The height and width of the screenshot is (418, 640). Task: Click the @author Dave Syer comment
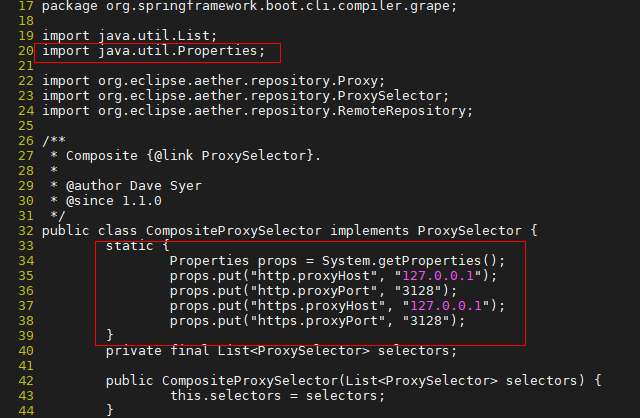pyautogui.click(x=133, y=186)
